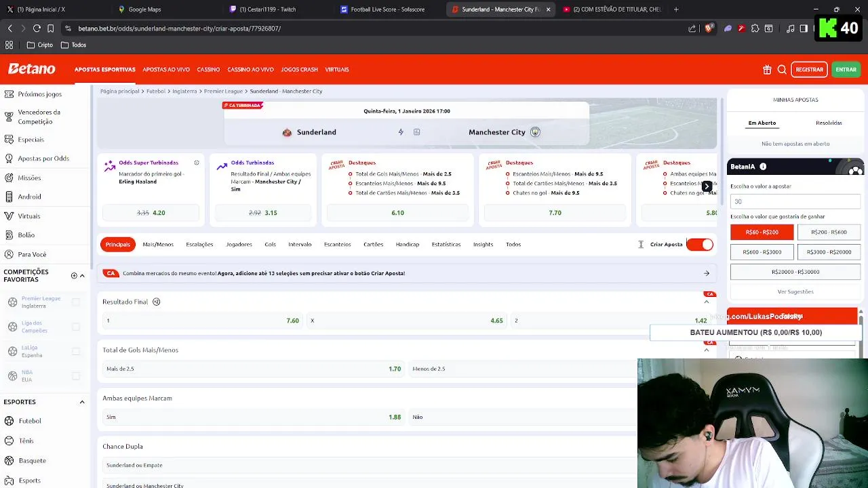The width and height of the screenshot is (868, 488).
Task: Check the NBA favorite checkbox
Action: click(76, 375)
